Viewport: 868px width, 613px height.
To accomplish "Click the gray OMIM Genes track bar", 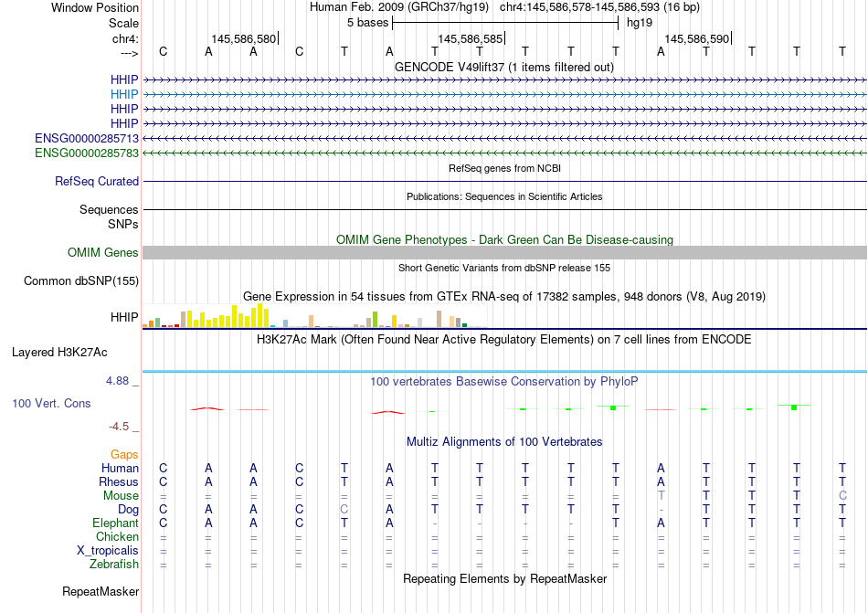I will coord(504,253).
